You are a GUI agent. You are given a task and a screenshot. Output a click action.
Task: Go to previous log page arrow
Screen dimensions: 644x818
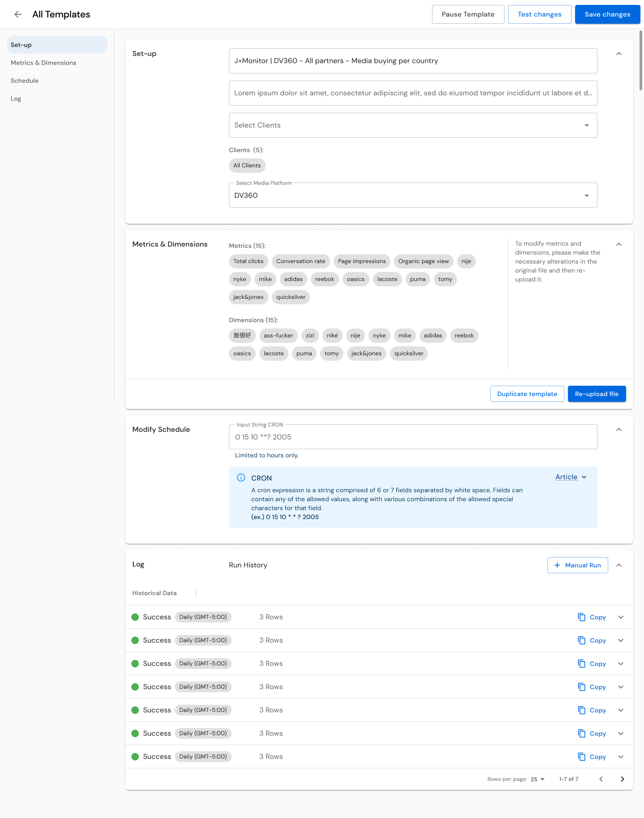[x=601, y=779]
